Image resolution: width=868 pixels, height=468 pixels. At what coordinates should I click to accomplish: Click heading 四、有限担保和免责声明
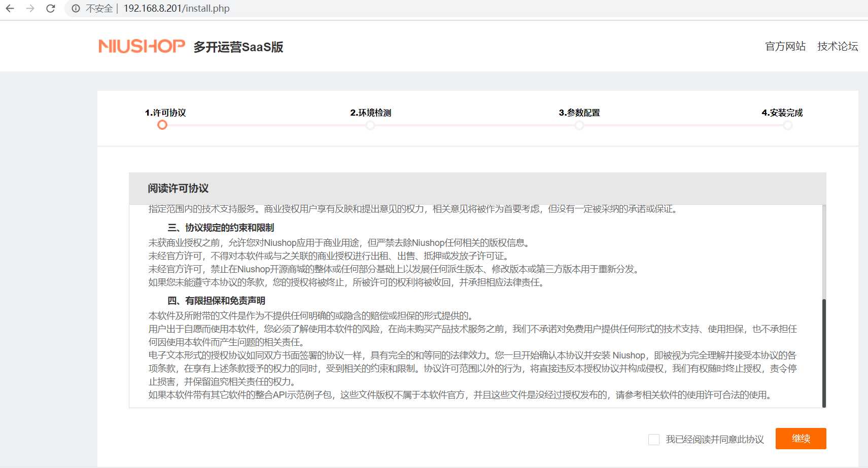[x=216, y=301]
